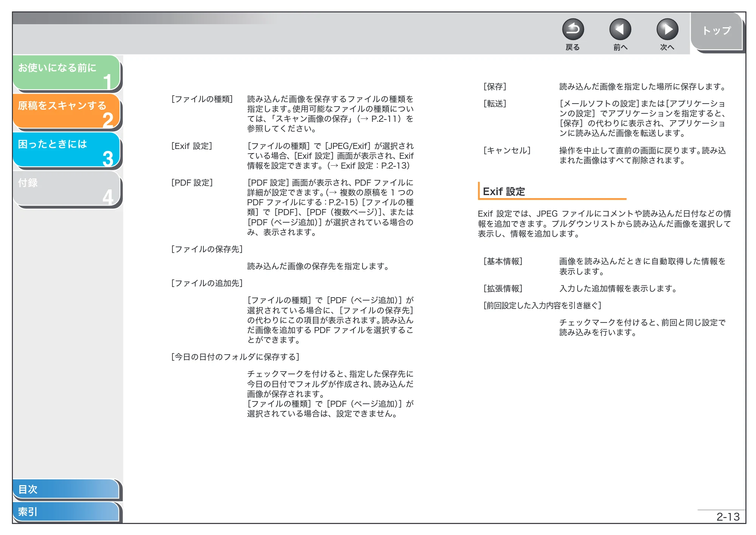Click the [今日の日付のフォルダに保存する] label
The height and width of the screenshot is (535, 756).
(235, 357)
